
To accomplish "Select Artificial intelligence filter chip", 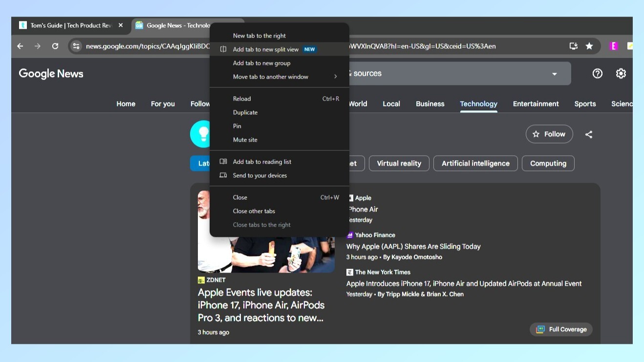I will tap(475, 163).
